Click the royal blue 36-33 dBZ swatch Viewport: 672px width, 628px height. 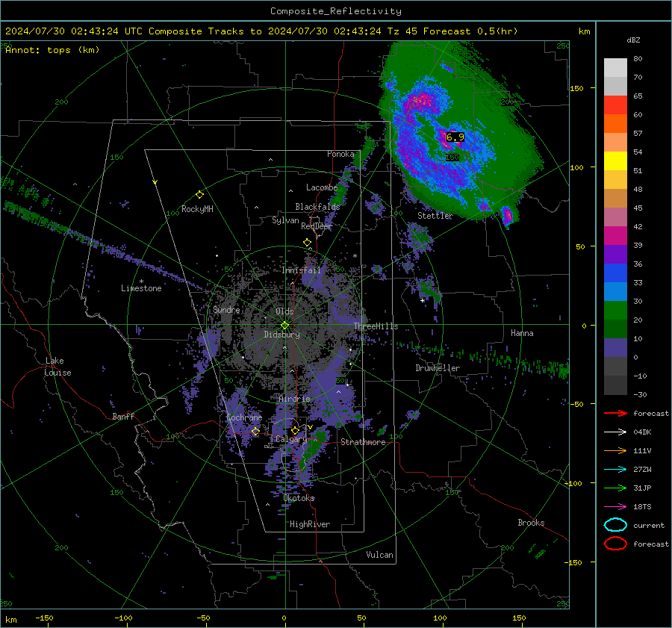[x=615, y=273]
